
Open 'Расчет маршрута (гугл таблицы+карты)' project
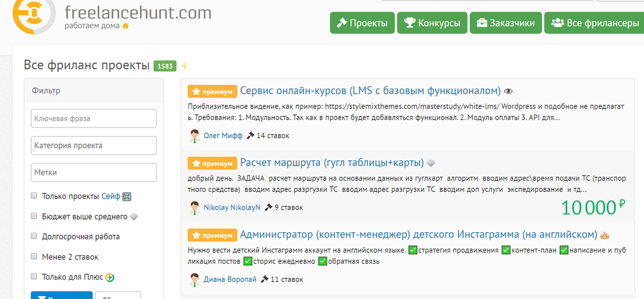332,162
